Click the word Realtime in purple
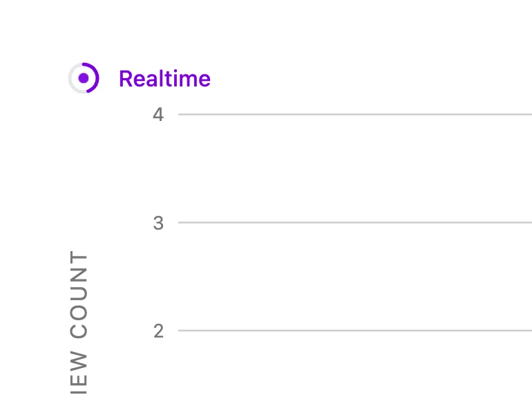 [164, 79]
